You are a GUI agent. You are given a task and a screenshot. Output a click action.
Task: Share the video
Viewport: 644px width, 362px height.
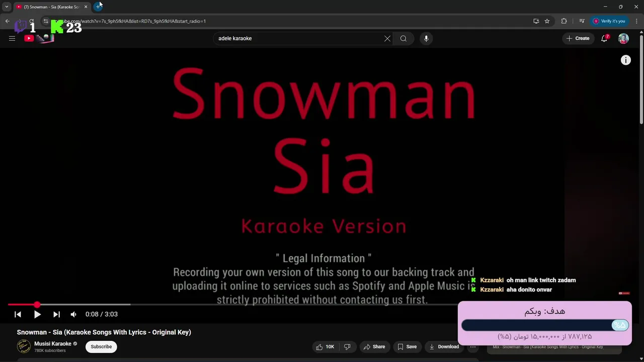(374, 346)
